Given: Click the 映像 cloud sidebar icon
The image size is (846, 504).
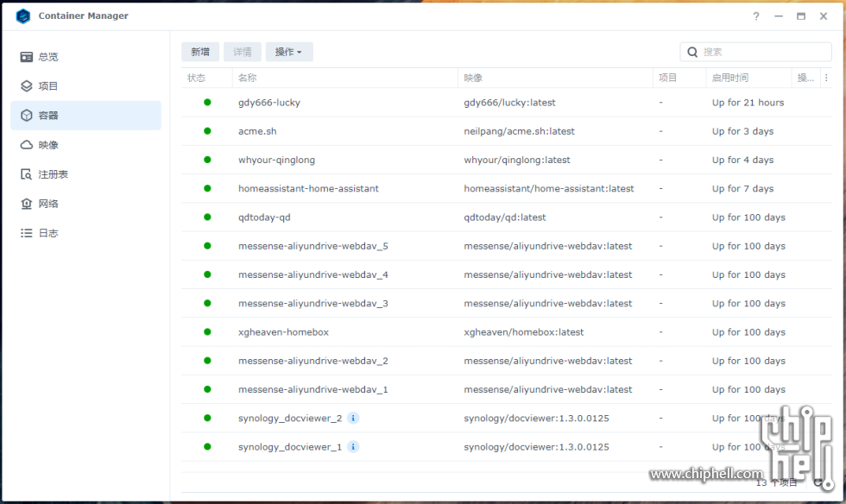Looking at the screenshot, I should [x=27, y=145].
